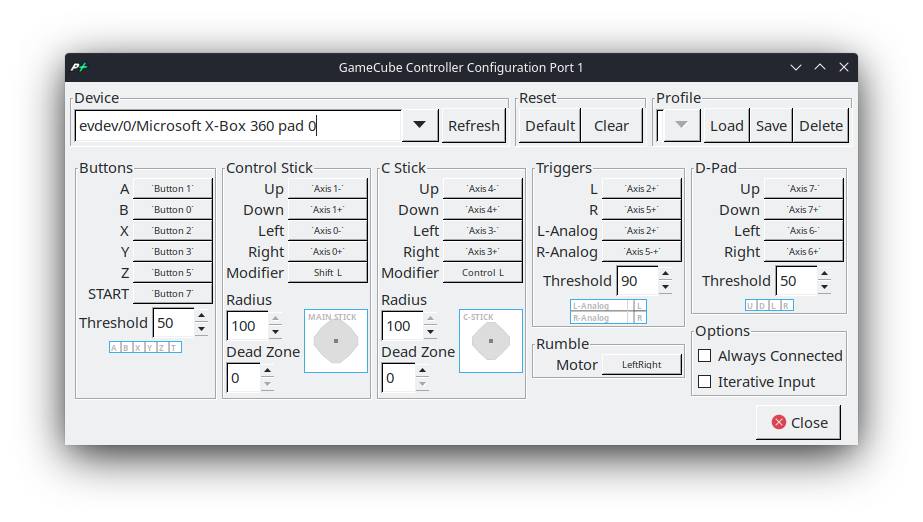
Task: Remap the B button binding 'Button 0'
Action: coord(172,210)
